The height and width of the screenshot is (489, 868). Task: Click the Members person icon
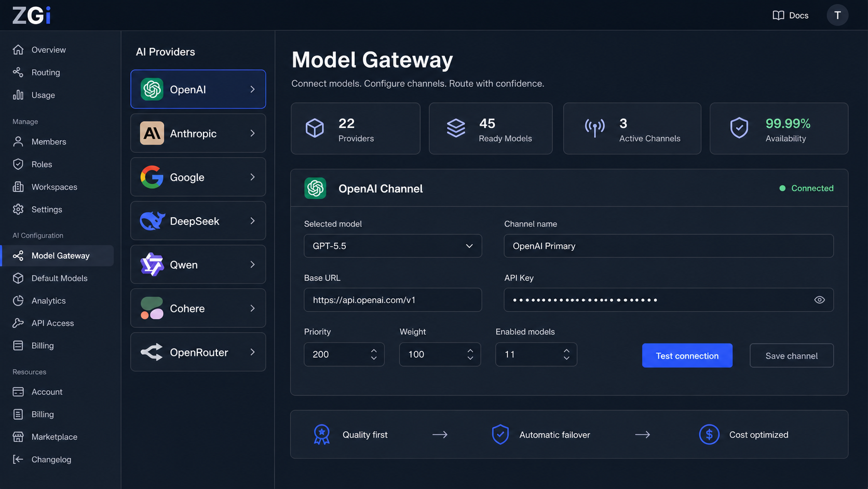(18, 141)
